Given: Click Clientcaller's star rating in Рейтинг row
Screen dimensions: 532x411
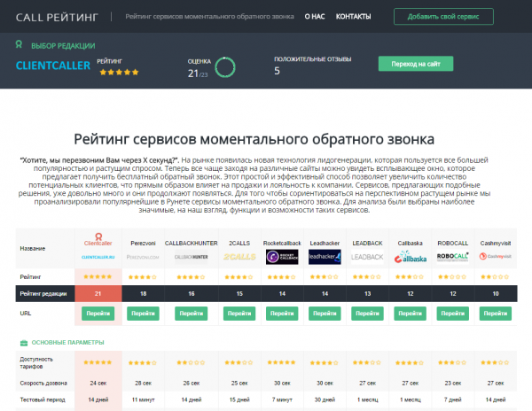Looking at the screenshot, I should pos(98,277).
